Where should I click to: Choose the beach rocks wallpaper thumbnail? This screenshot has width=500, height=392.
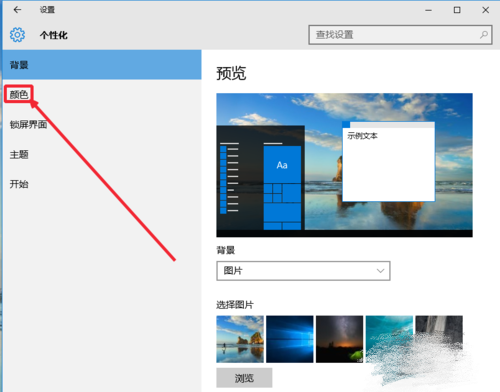point(240,339)
